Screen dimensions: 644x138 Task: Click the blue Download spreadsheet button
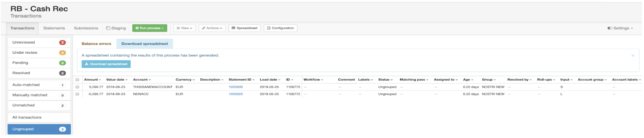point(106,64)
